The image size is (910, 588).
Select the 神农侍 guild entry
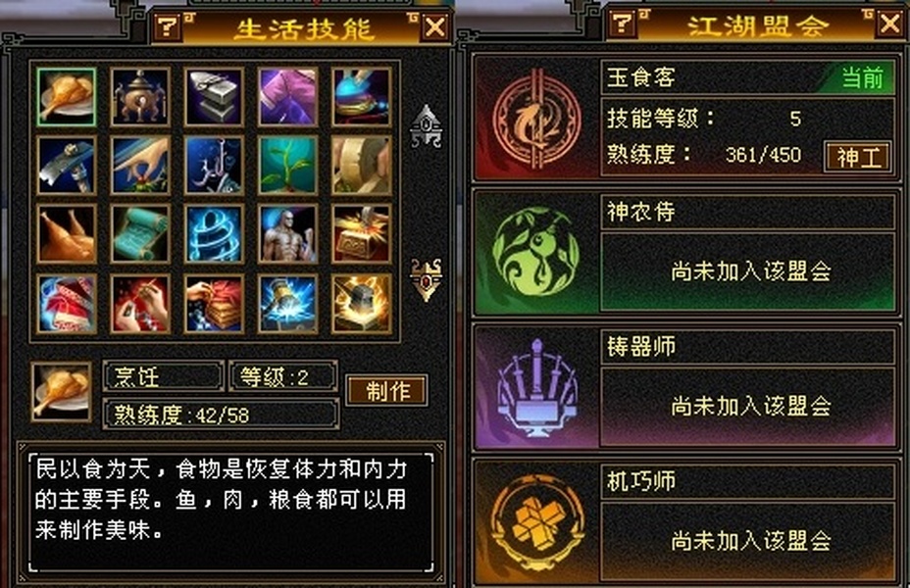[686, 252]
